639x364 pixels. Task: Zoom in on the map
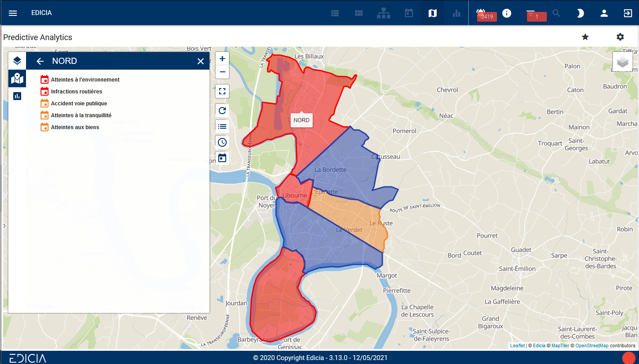tap(222, 59)
